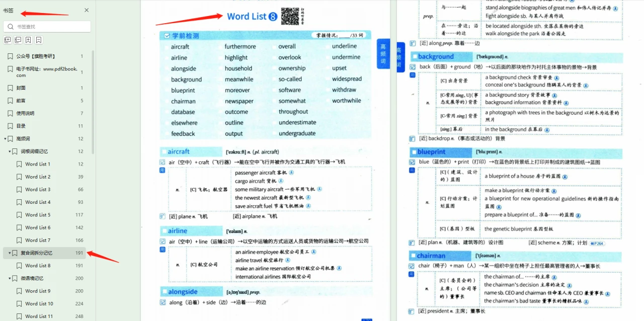Click the bookmark icon beside 前言
Screen dimensions: 644x321
pyautogui.click(x=11, y=101)
